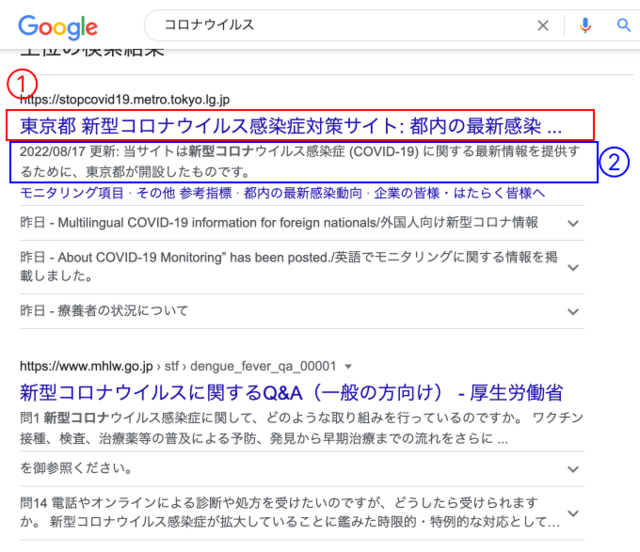The image size is (640, 552).
Task: Expand the 問14 電話やオンライン row
Action: 302,513
